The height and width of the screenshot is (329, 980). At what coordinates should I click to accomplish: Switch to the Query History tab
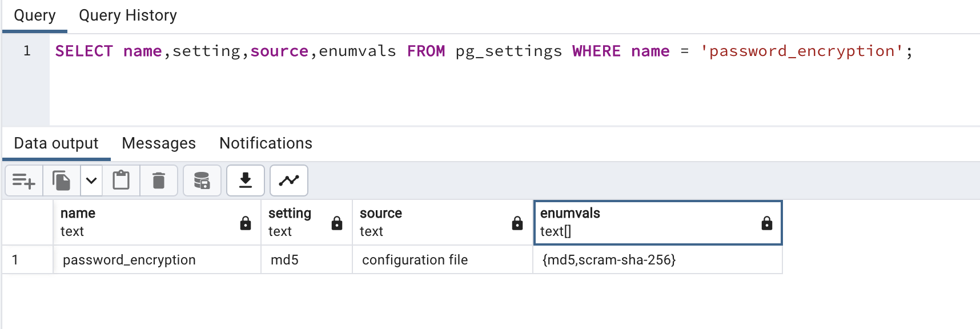point(128,15)
